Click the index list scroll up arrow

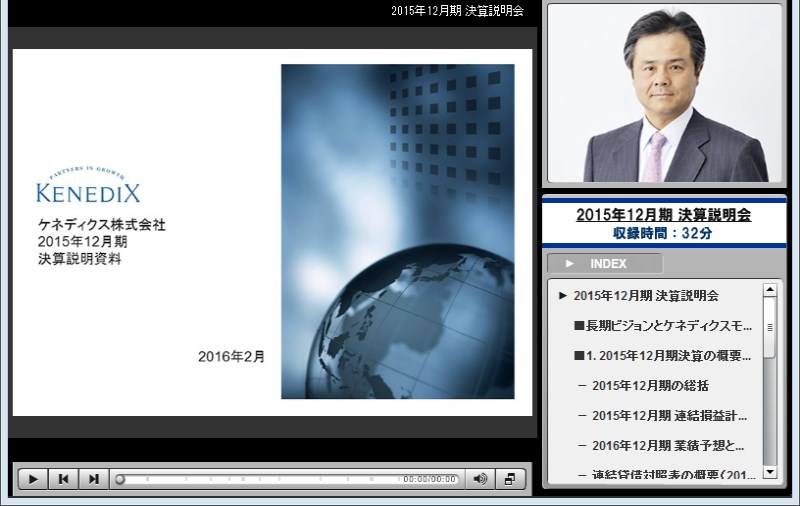pos(770,290)
